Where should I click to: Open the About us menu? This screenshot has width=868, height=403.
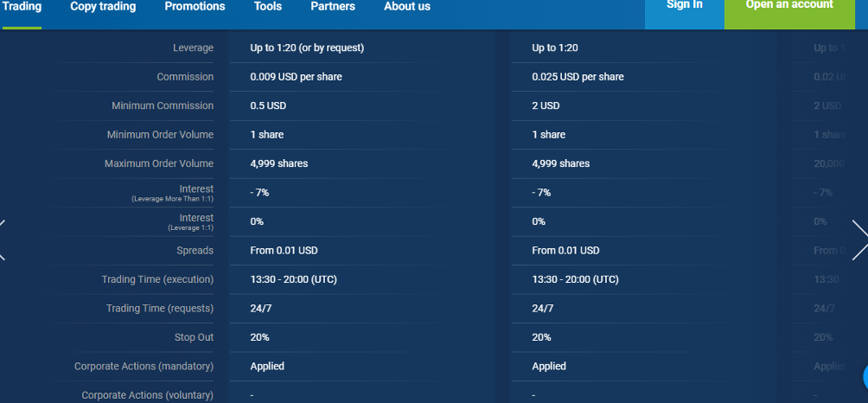407,6
